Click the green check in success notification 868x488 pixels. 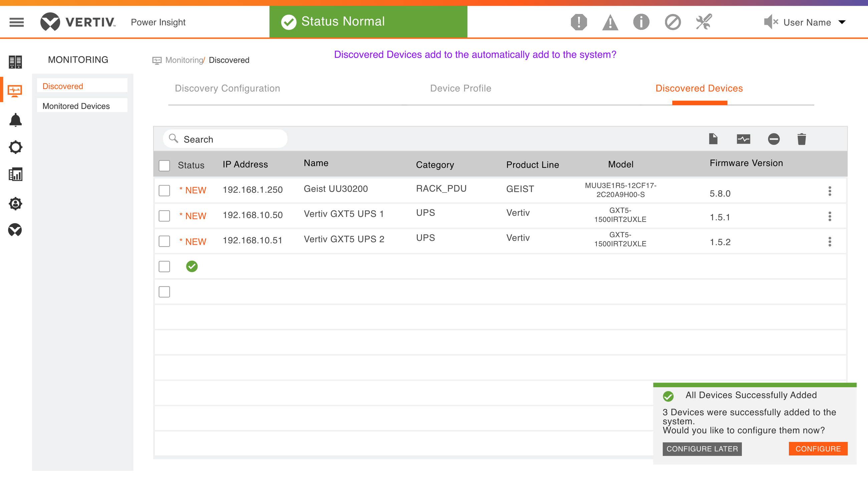tap(668, 397)
